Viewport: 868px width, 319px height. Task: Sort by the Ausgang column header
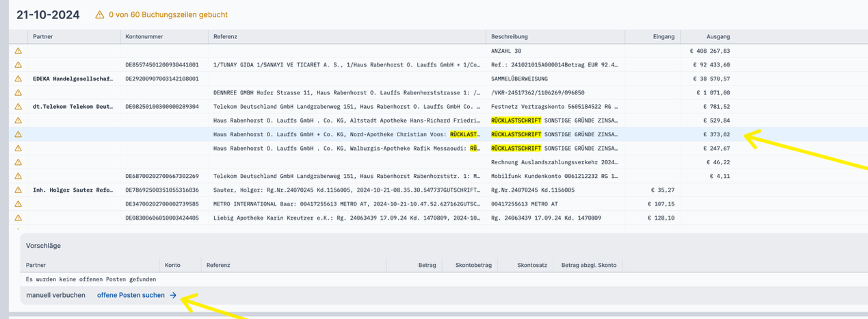(x=718, y=36)
